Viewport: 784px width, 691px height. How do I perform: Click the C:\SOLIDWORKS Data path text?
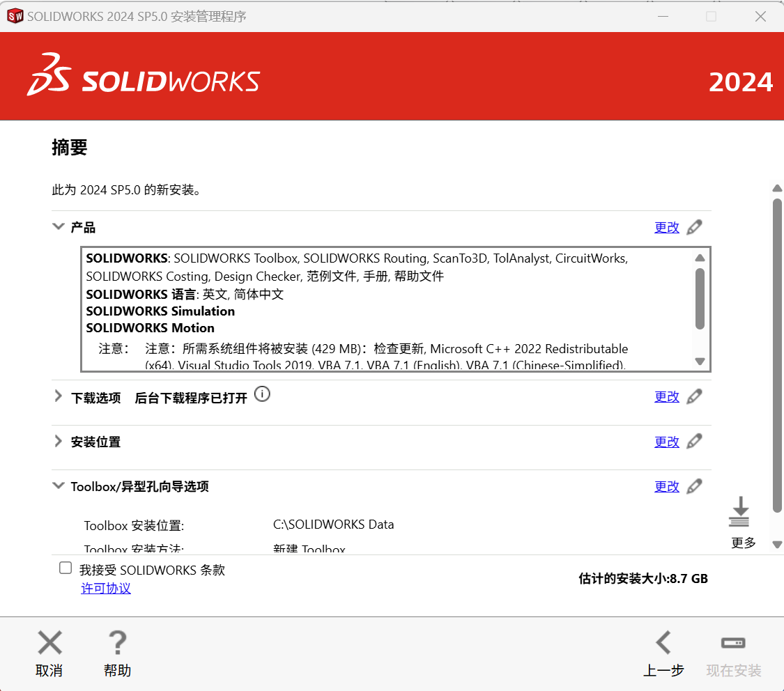pyautogui.click(x=334, y=525)
